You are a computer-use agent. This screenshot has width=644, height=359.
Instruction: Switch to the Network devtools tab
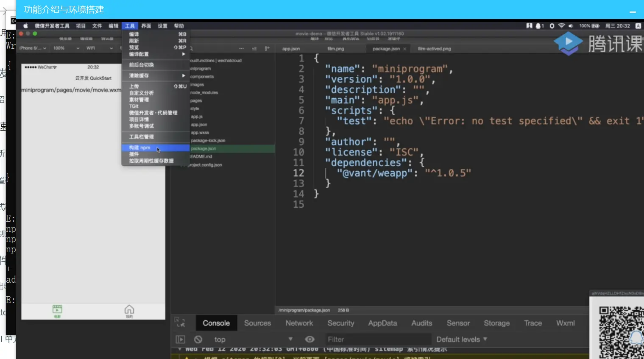pos(299,323)
